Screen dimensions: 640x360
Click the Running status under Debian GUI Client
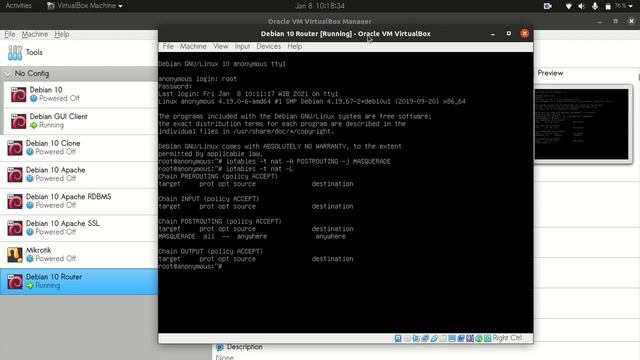[x=51, y=125]
